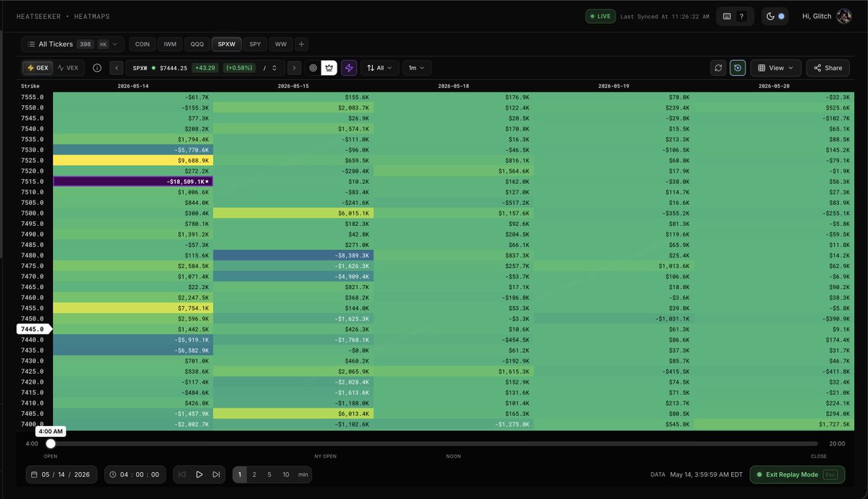
Task: Click the crown icon button
Action: click(329, 68)
